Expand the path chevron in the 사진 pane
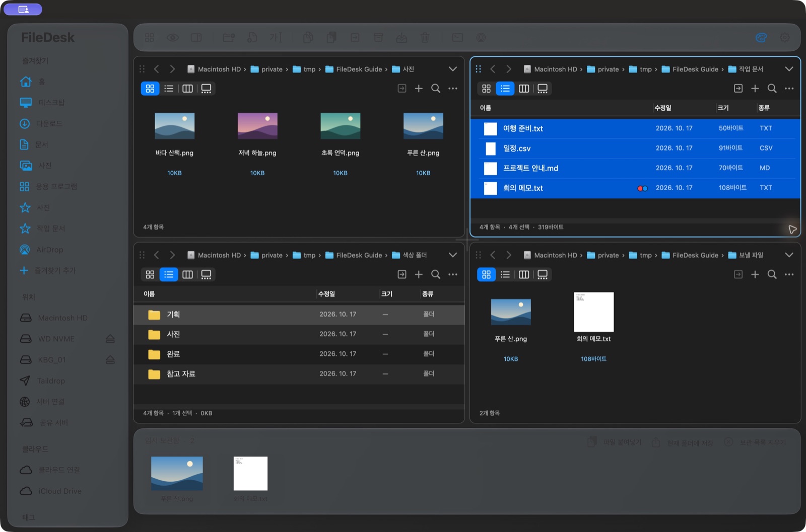 pos(453,69)
